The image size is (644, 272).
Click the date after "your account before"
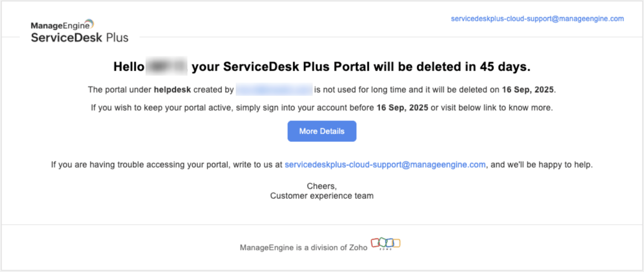click(402, 108)
